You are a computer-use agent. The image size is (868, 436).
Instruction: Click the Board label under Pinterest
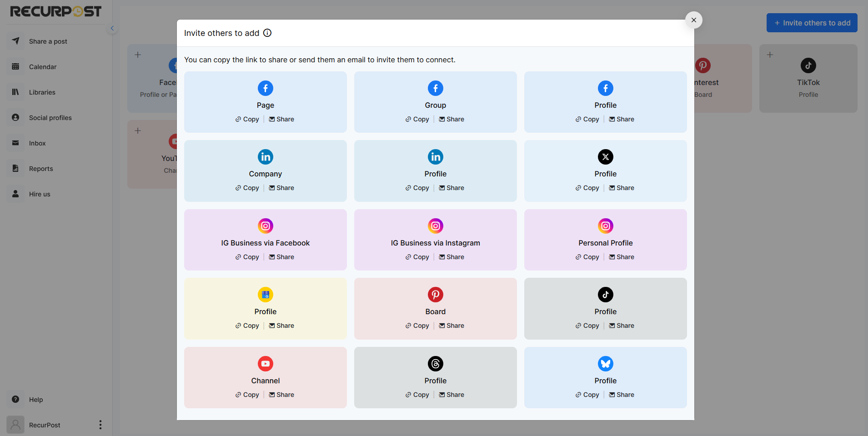(x=436, y=311)
